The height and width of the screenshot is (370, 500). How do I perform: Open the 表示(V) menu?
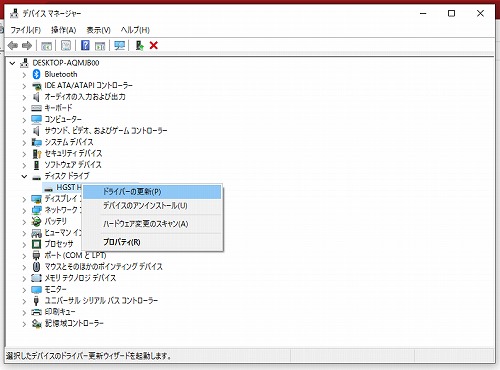click(98, 30)
